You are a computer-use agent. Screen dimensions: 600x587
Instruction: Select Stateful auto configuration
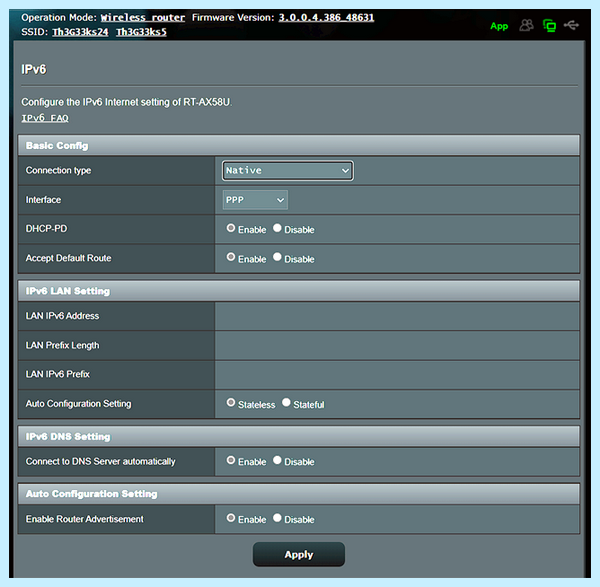click(286, 403)
